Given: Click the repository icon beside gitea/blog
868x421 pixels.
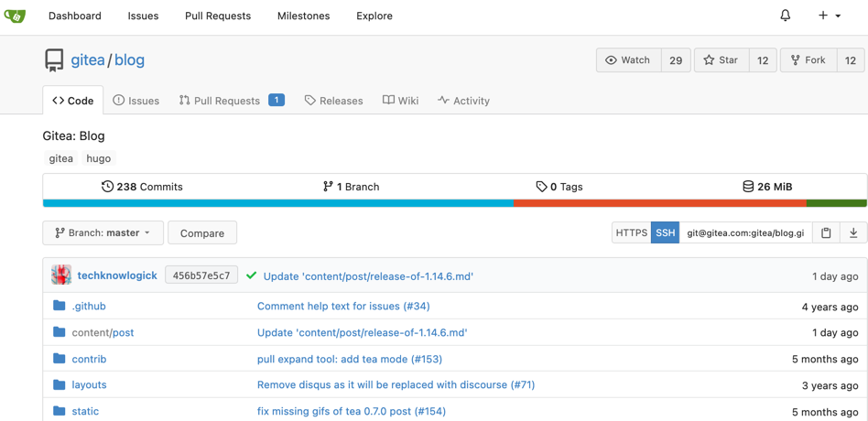Looking at the screenshot, I should click(x=54, y=60).
